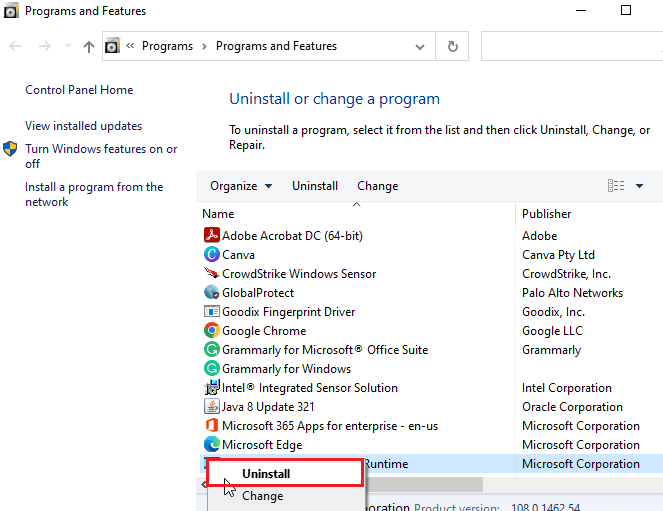Click the horizontal scrollbar thumb

pos(424,484)
